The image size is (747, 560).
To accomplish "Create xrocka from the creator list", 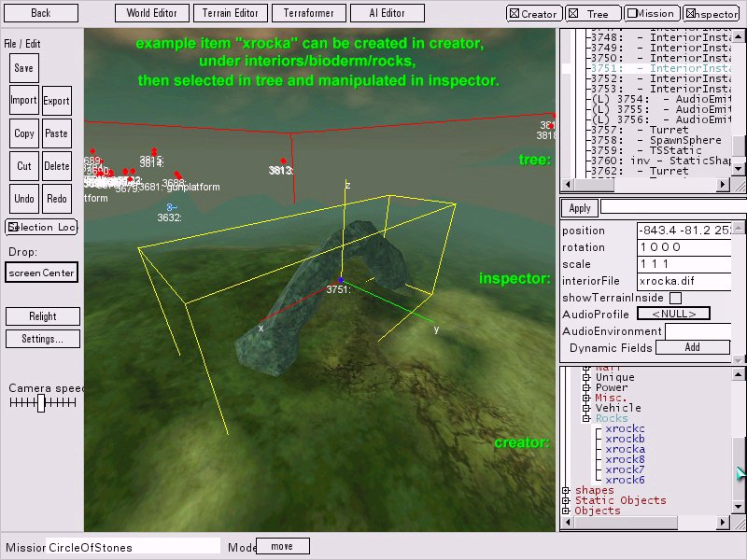I will pyautogui.click(x=625, y=449).
